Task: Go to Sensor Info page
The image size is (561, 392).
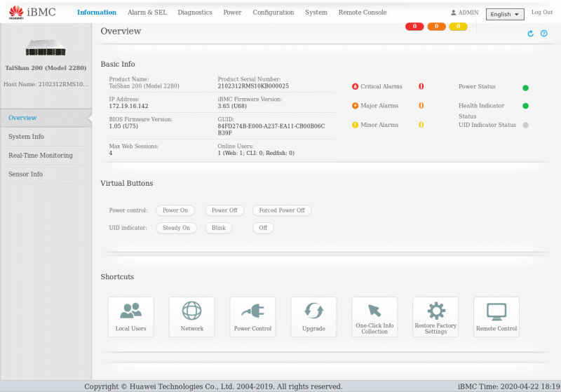Action: 46,174
